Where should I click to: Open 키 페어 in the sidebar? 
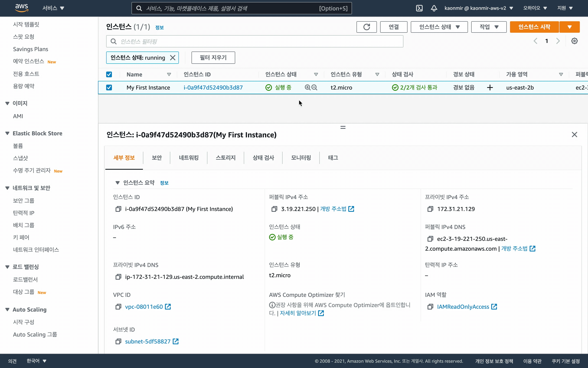[x=21, y=237]
